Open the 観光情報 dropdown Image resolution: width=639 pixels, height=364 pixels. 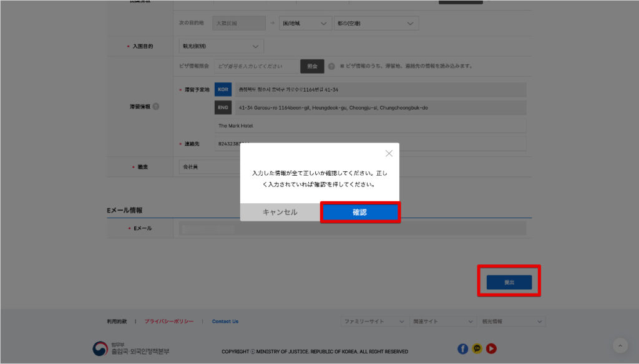[x=512, y=321]
